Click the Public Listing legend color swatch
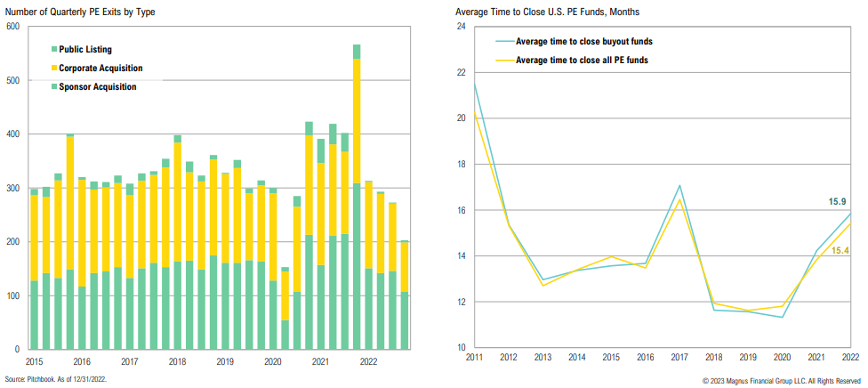 [x=55, y=50]
